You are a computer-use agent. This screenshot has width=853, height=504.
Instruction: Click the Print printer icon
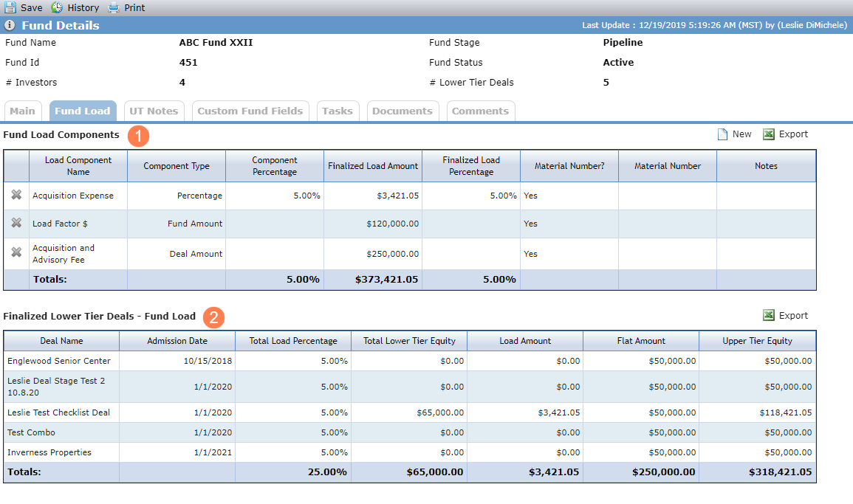(113, 7)
